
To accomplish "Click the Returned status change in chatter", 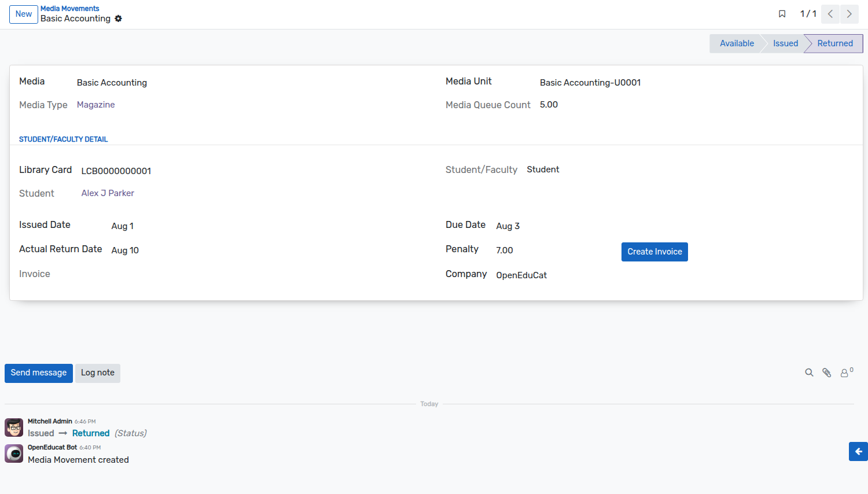I will point(91,433).
